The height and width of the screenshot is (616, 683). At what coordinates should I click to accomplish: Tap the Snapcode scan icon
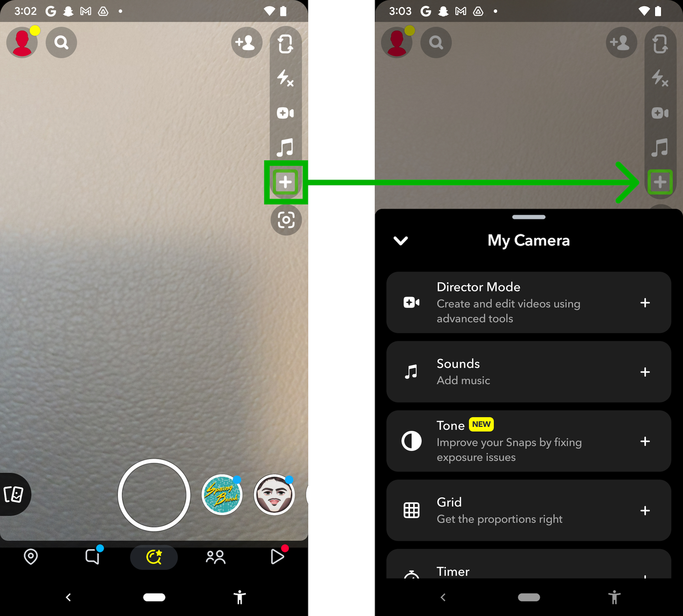tap(286, 219)
